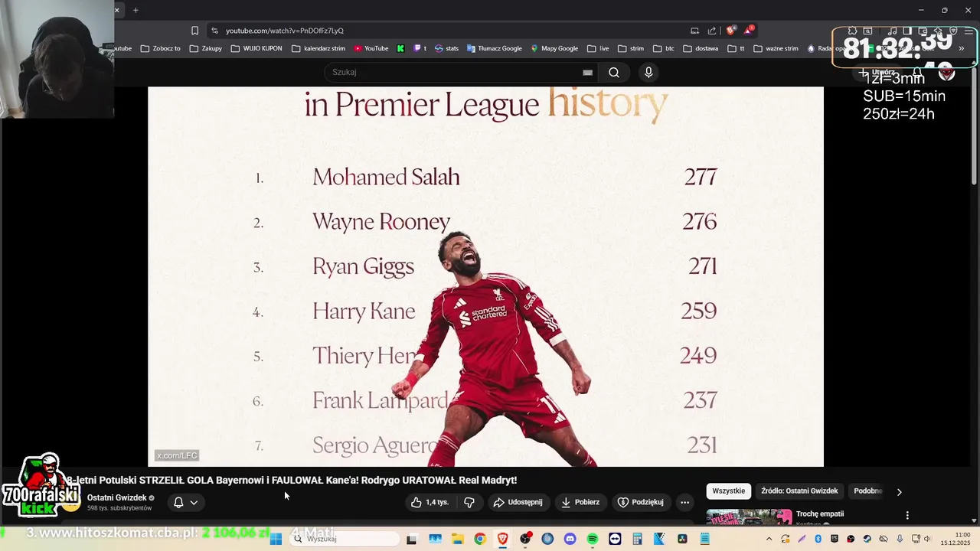Image resolution: width=980 pixels, height=551 pixels.
Task: Open Spotify from taskbar
Action: pyautogui.click(x=593, y=539)
